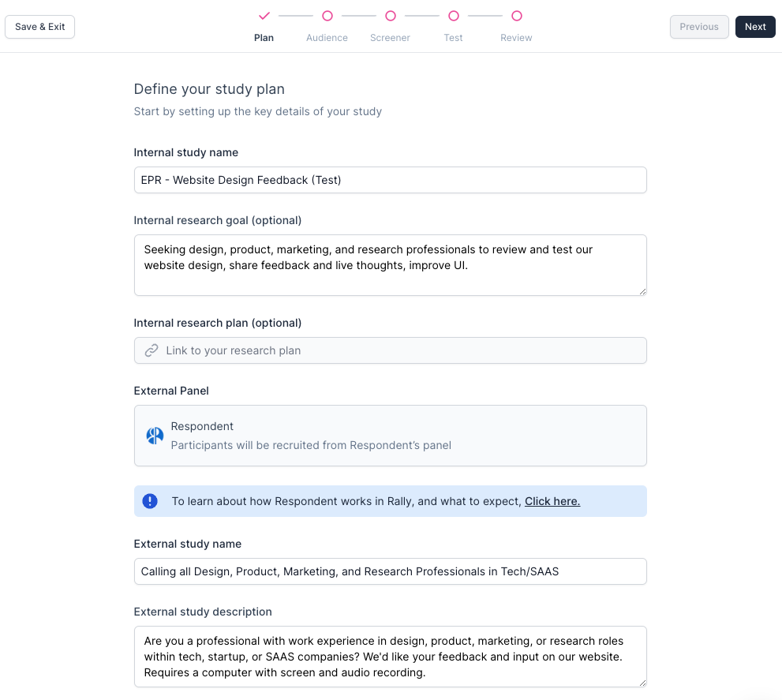Focus the Internal study name field
Viewport: 782px width, 700px height.
click(x=390, y=180)
